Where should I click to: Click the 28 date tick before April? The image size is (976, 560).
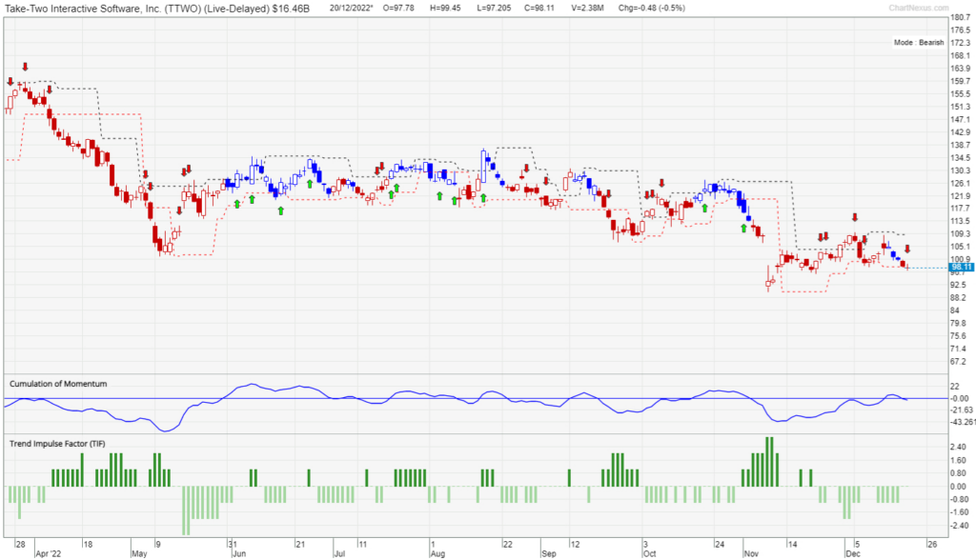click(21, 544)
